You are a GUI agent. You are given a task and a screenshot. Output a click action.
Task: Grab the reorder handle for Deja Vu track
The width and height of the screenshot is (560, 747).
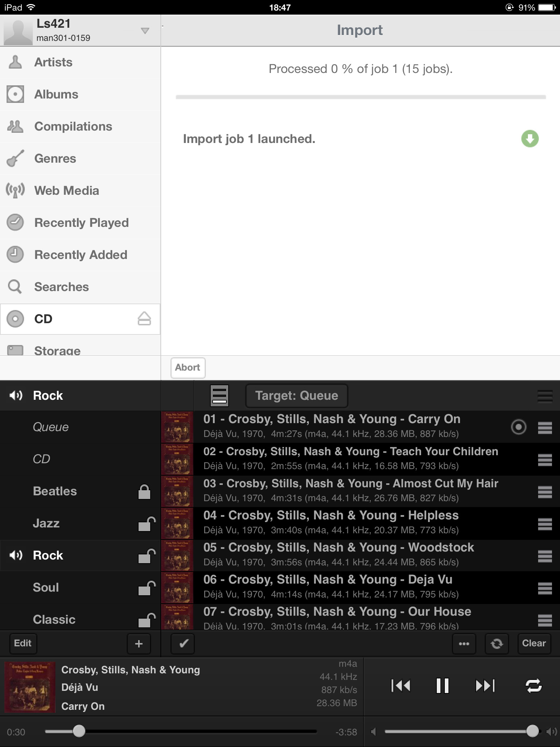[545, 588]
